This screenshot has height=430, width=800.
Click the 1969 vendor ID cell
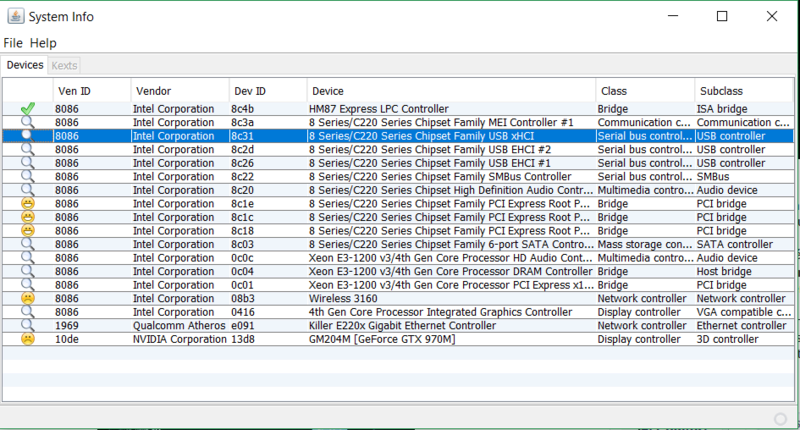[x=67, y=325]
